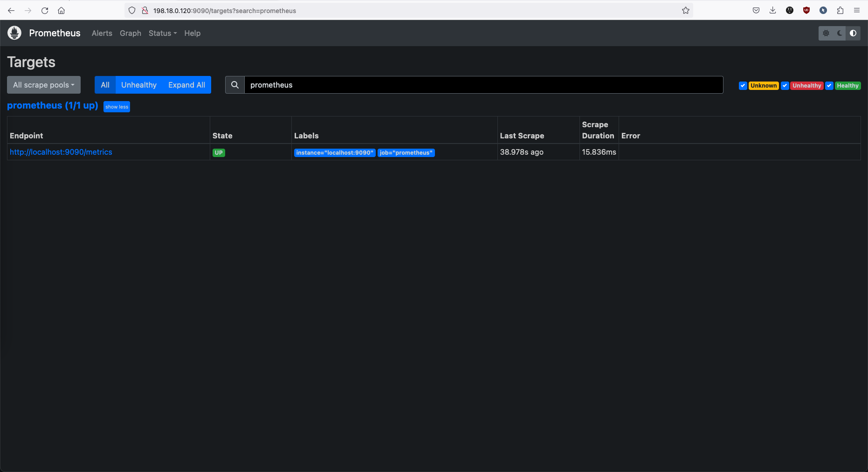Open the uBlock Origin extension

point(806,10)
